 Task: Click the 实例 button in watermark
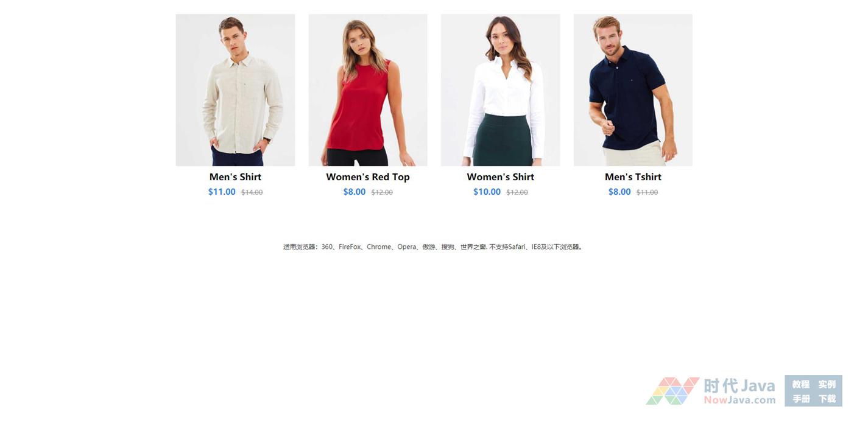click(x=827, y=384)
